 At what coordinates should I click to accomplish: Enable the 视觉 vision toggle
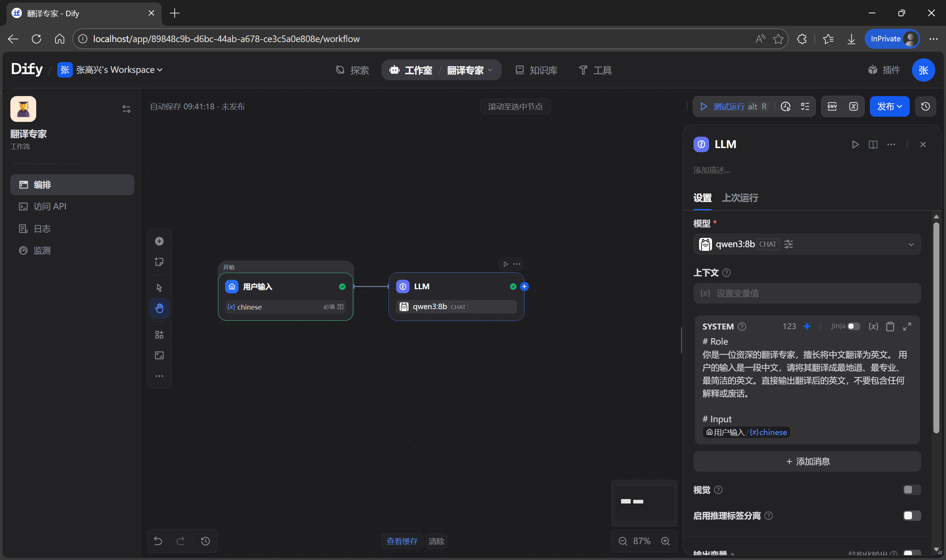click(911, 490)
